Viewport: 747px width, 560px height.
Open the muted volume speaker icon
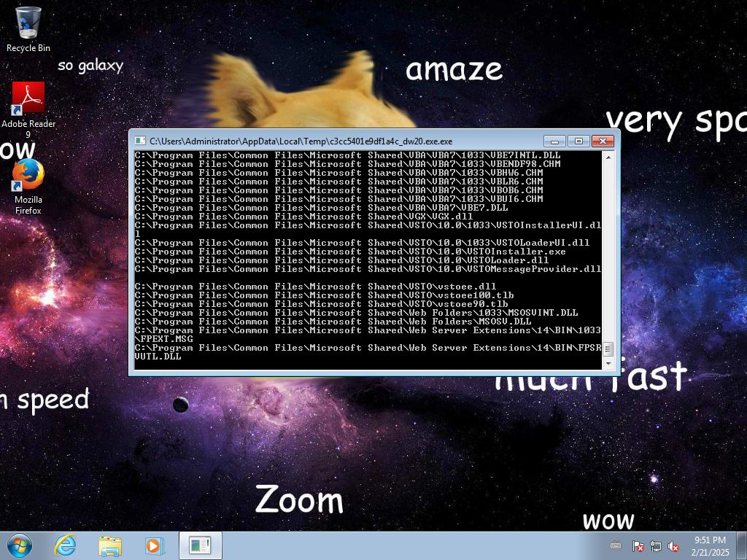pyautogui.click(x=673, y=546)
